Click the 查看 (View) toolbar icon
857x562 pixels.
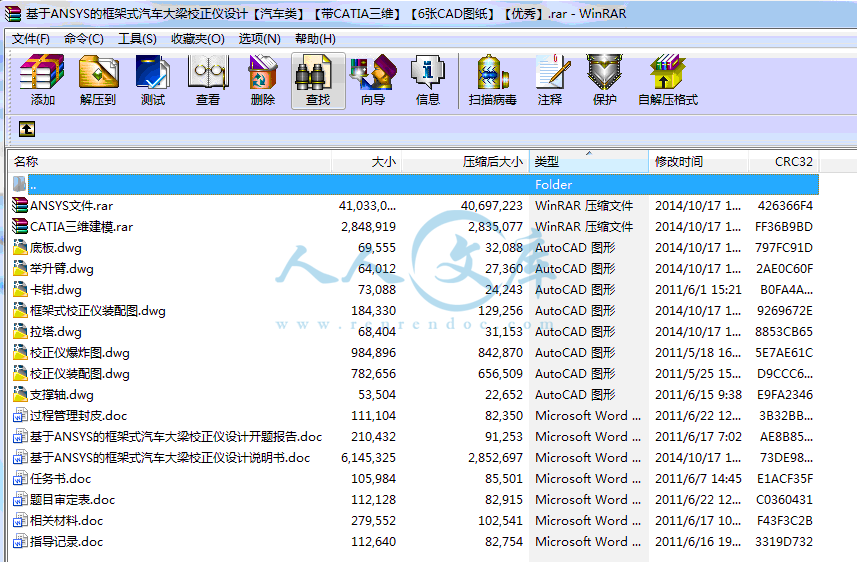[208, 72]
